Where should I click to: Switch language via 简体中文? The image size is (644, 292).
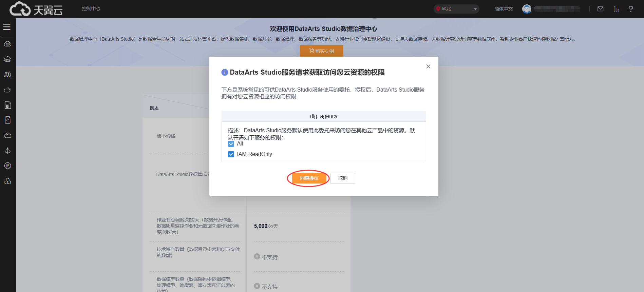point(504,9)
